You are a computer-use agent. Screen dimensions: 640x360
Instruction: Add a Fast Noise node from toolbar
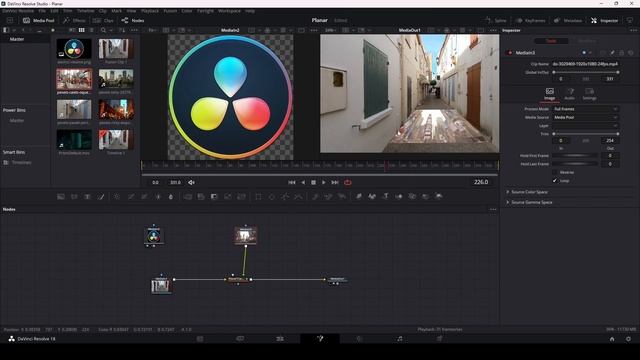pyautogui.click(x=74, y=197)
